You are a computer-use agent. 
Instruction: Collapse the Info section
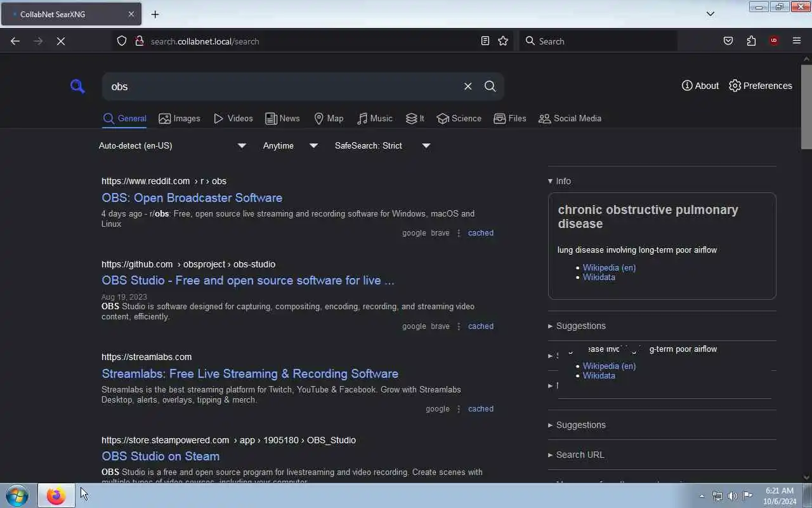560,181
